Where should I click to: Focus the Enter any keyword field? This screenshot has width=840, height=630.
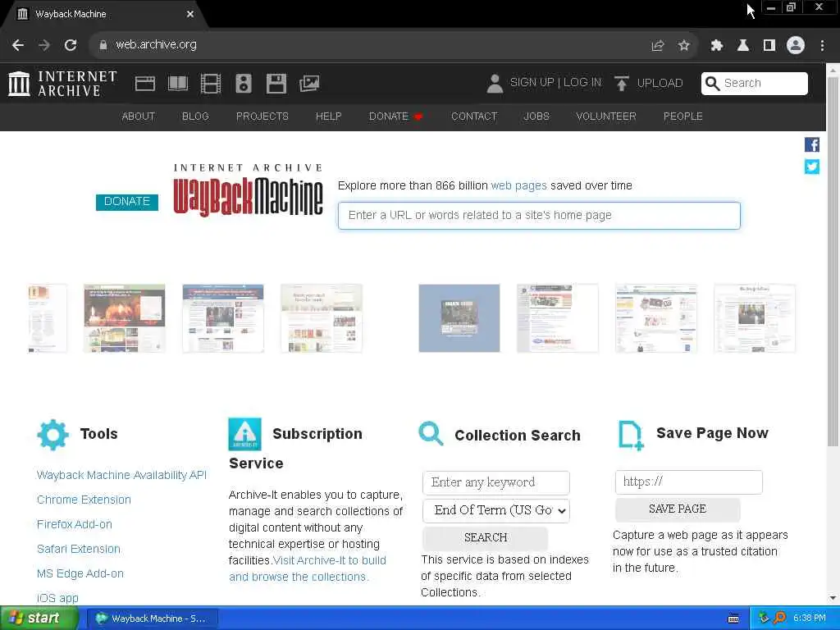496,482
